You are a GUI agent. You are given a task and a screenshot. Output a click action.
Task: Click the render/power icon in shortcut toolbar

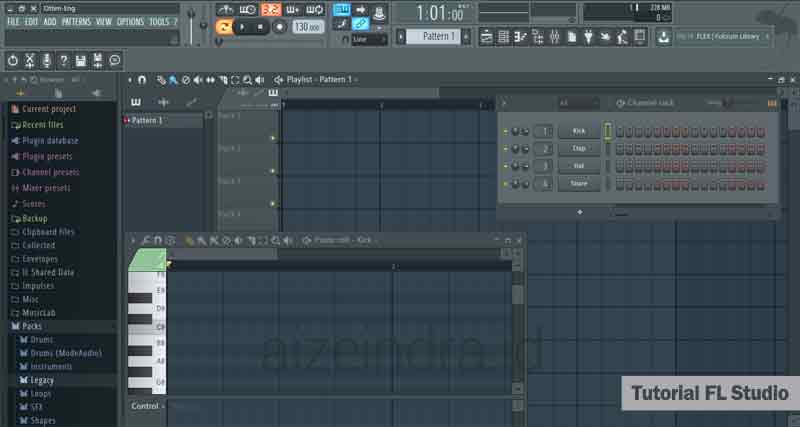pyautogui.click(x=13, y=61)
